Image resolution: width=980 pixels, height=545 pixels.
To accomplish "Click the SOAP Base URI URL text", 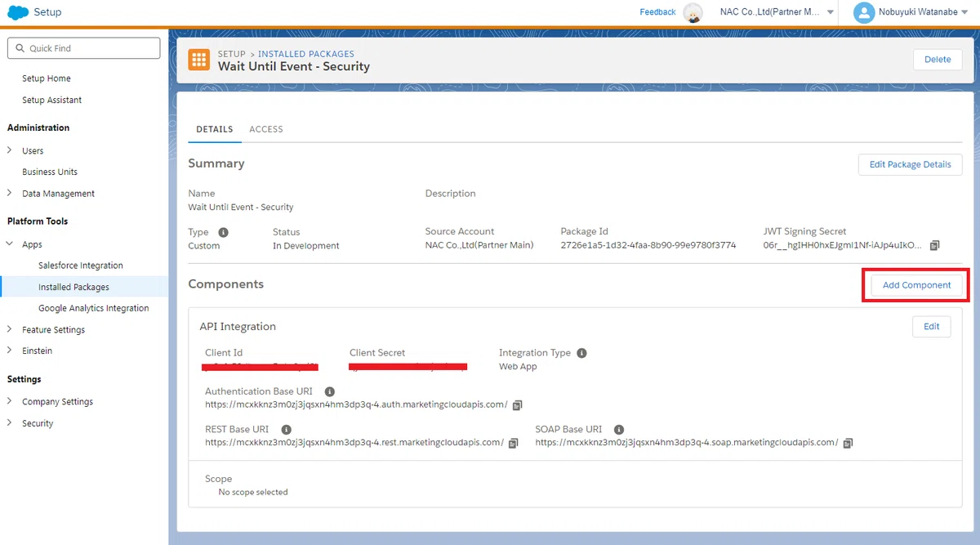I will tap(687, 443).
